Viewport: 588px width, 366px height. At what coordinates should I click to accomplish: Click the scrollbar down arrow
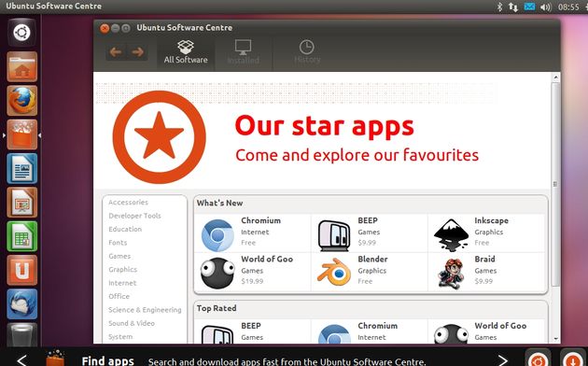(555, 339)
